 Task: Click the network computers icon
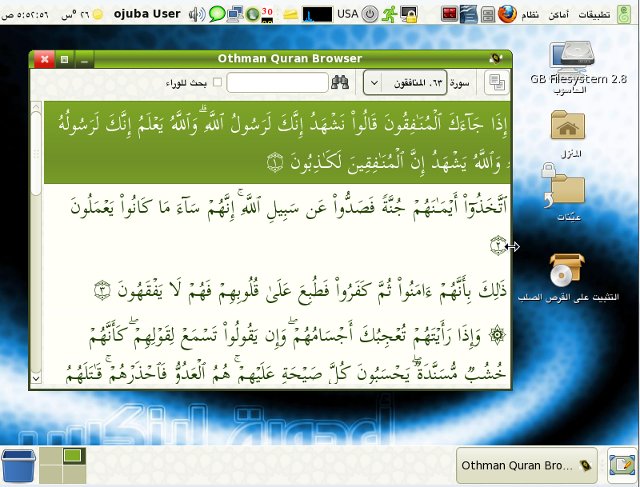[236, 14]
